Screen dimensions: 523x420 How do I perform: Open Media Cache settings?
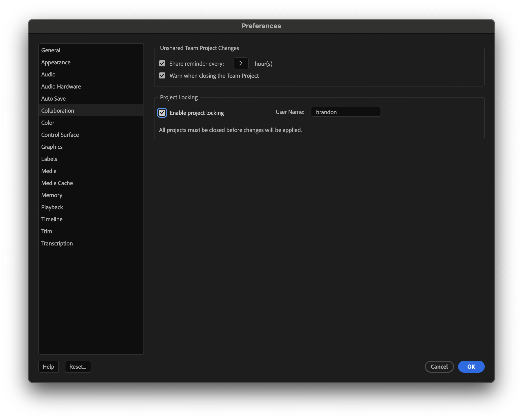pyautogui.click(x=57, y=183)
